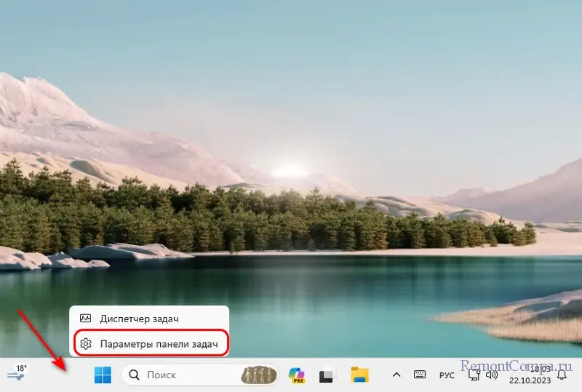
Task: Click the meerkat search highlight image
Action: [260, 375]
